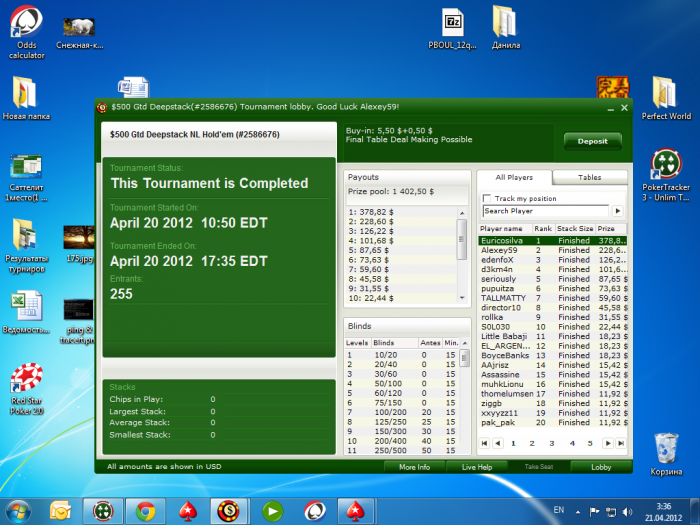Click the Deposit button
The height and width of the screenshot is (525, 700).
(592, 141)
